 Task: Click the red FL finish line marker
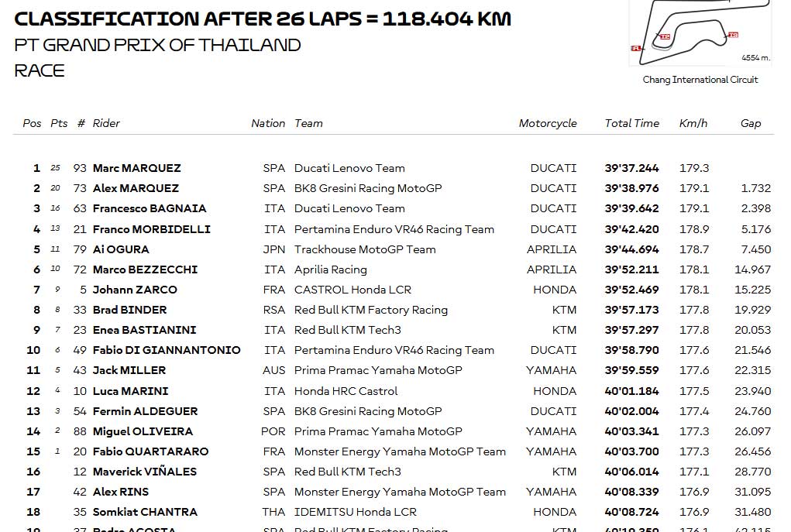pos(636,49)
